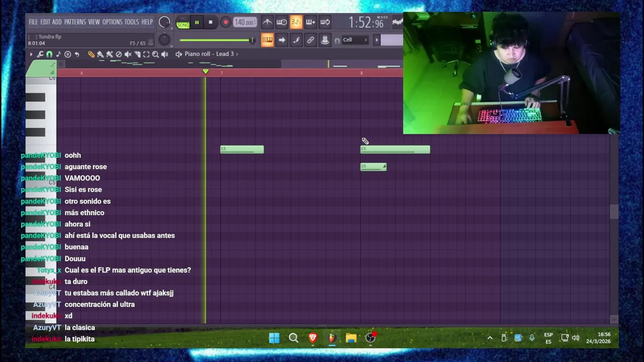
Task: Toggle loop recording button
Action: coord(325,22)
